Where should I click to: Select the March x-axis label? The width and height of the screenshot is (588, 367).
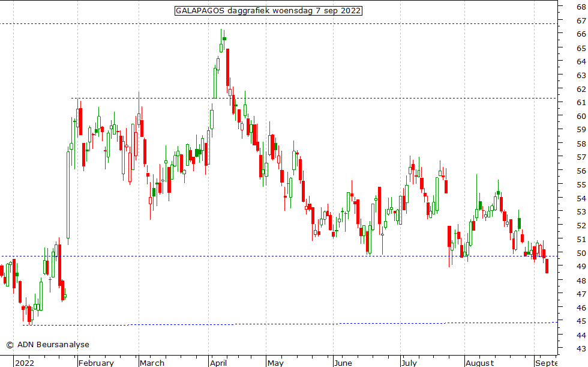tap(152, 363)
